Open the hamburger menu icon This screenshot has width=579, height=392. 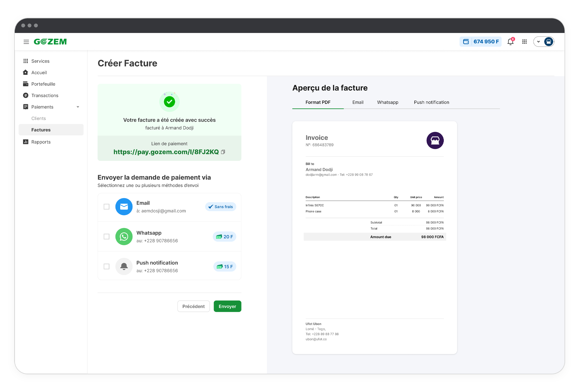26,42
